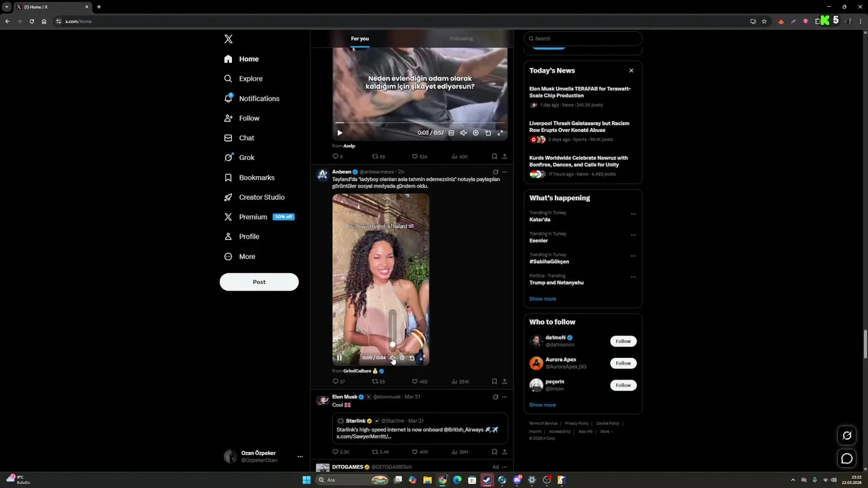Click Grok icon on Elon Musk post
This screenshot has width=868, height=488.
point(496,397)
